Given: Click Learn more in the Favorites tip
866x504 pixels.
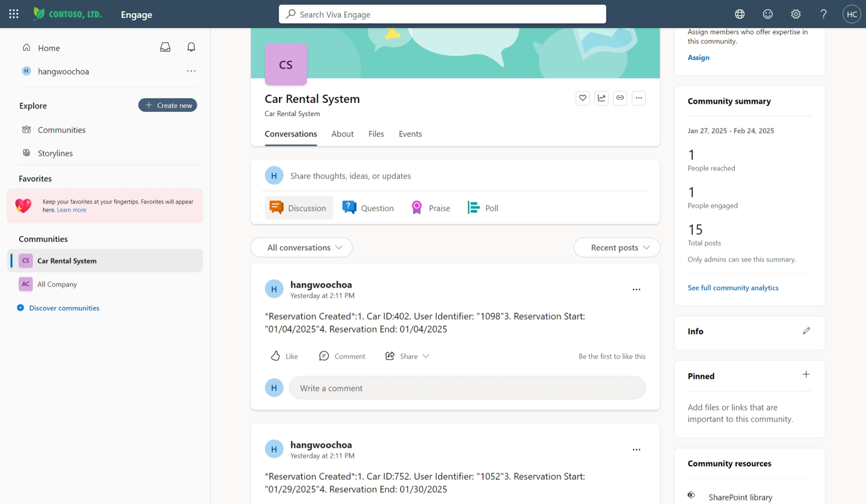Looking at the screenshot, I should (x=72, y=210).
